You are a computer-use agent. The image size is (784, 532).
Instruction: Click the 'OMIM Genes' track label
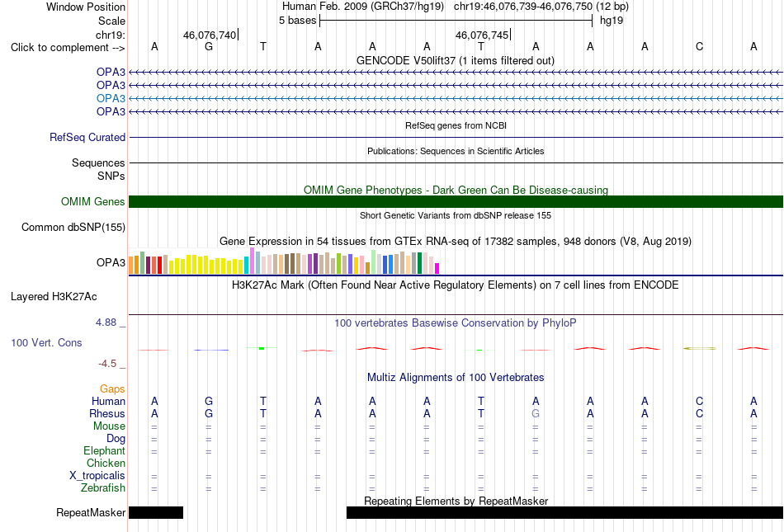pyautogui.click(x=93, y=202)
